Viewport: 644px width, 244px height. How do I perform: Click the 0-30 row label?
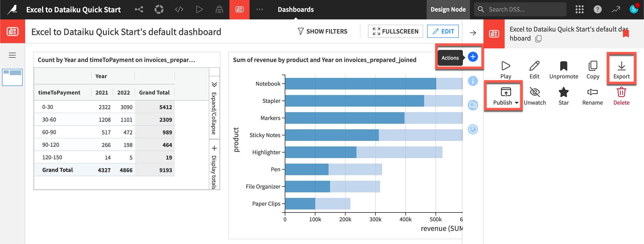point(48,107)
